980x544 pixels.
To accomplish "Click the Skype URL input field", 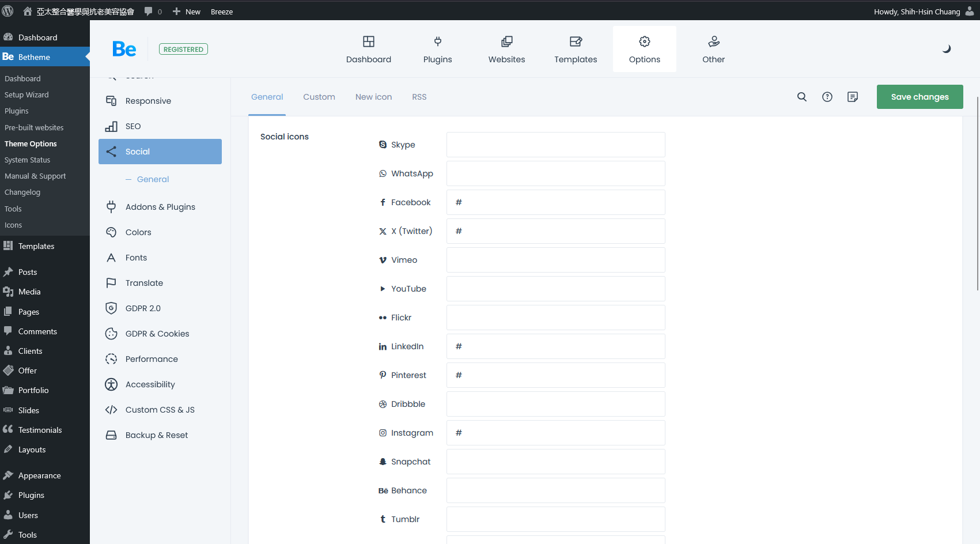I will (x=555, y=145).
